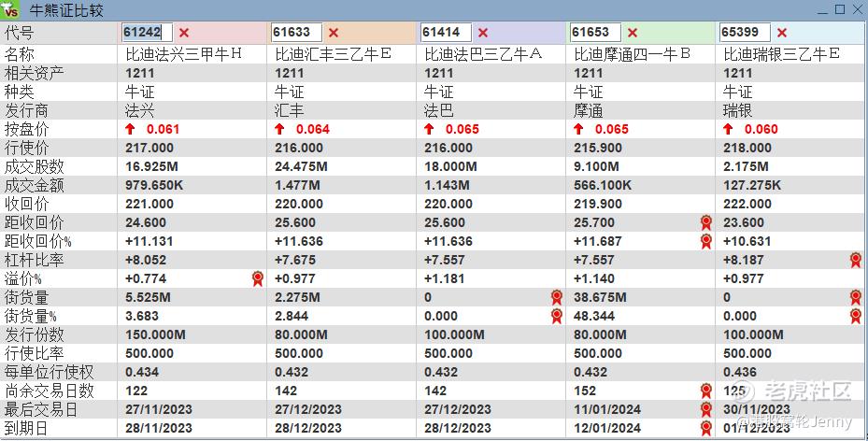The image size is (868, 441).
Task: Click expiry date 28/11/2023
Action: click(159, 428)
